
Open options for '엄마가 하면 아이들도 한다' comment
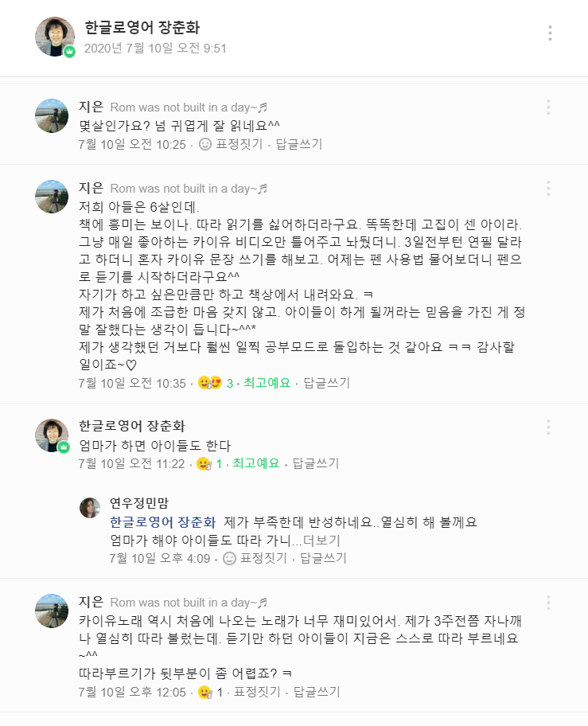(548, 427)
